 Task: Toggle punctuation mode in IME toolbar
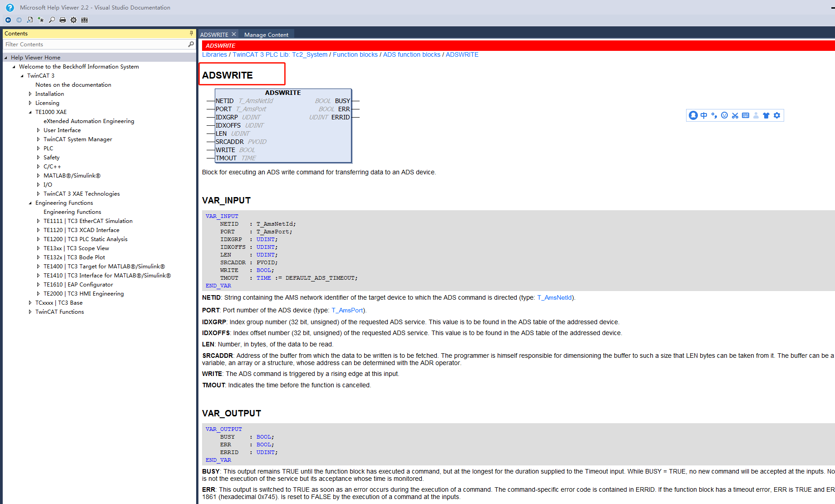(714, 116)
